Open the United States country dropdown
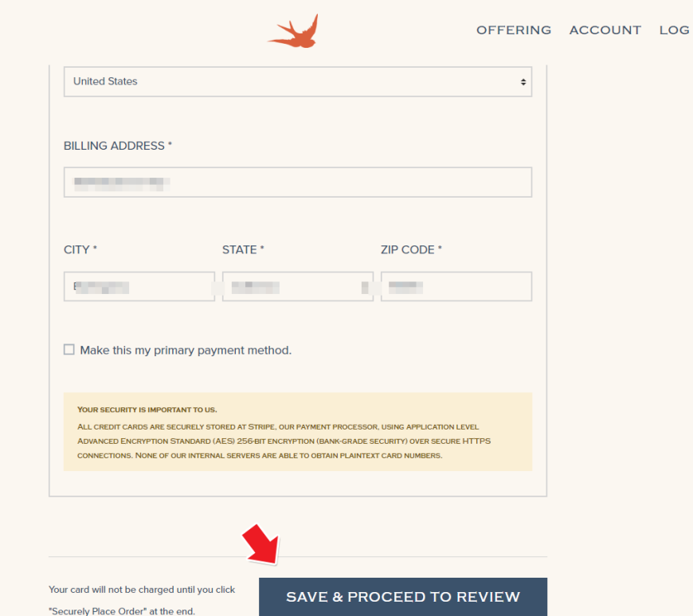 (298, 82)
